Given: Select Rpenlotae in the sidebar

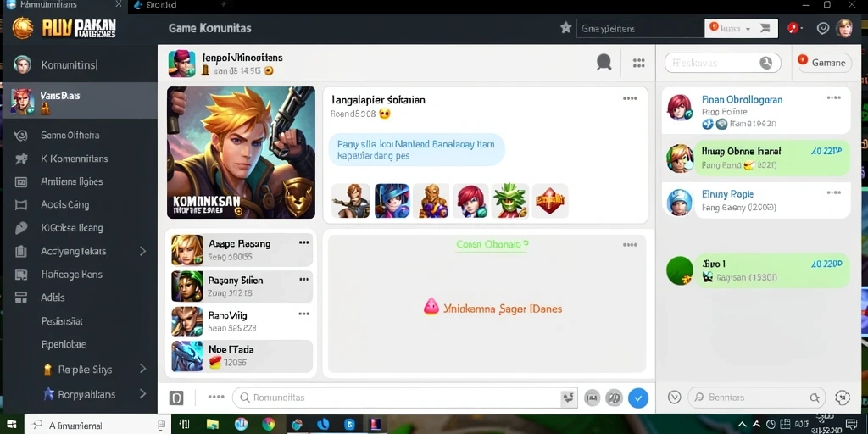Looking at the screenshot, I should tap(63, 344).
